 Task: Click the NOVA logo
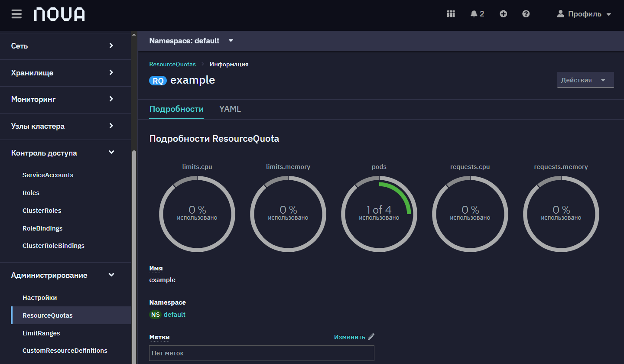point(59,14)
